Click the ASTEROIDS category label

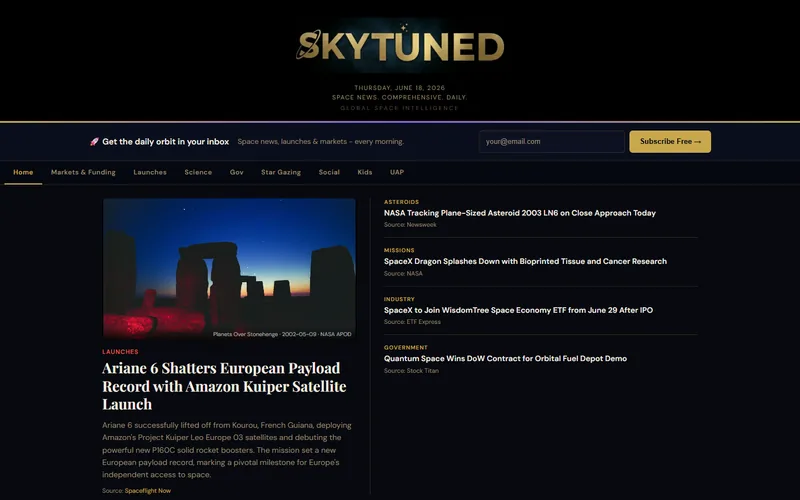click(x=401, y=202)
